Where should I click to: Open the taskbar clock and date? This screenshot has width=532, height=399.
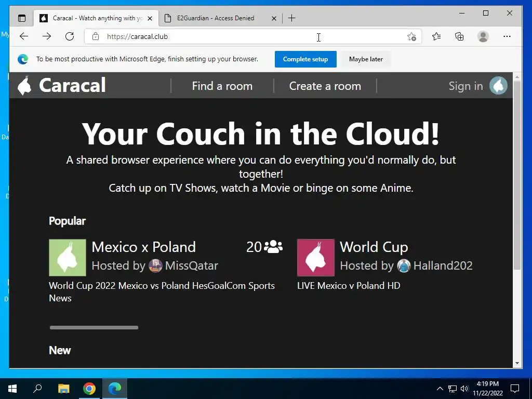pos(487,389)
